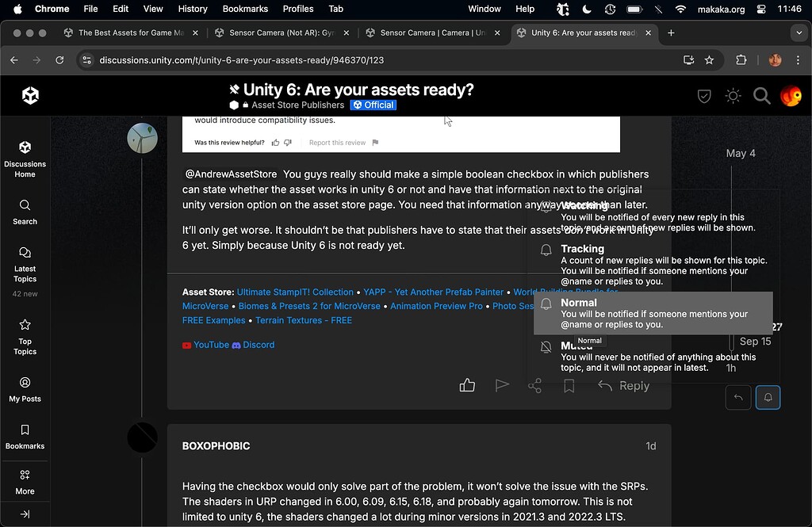Select Watching notification level

coord(653,216)
